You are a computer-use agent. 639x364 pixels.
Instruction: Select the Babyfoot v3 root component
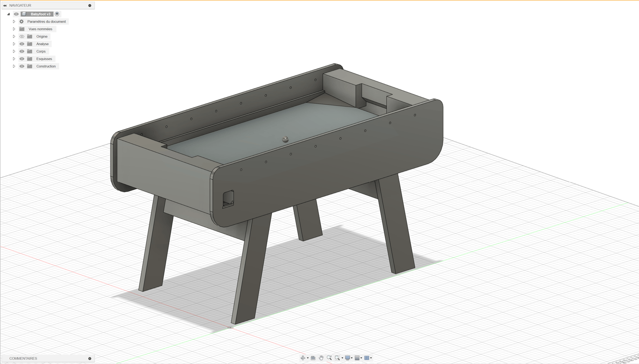41,14
